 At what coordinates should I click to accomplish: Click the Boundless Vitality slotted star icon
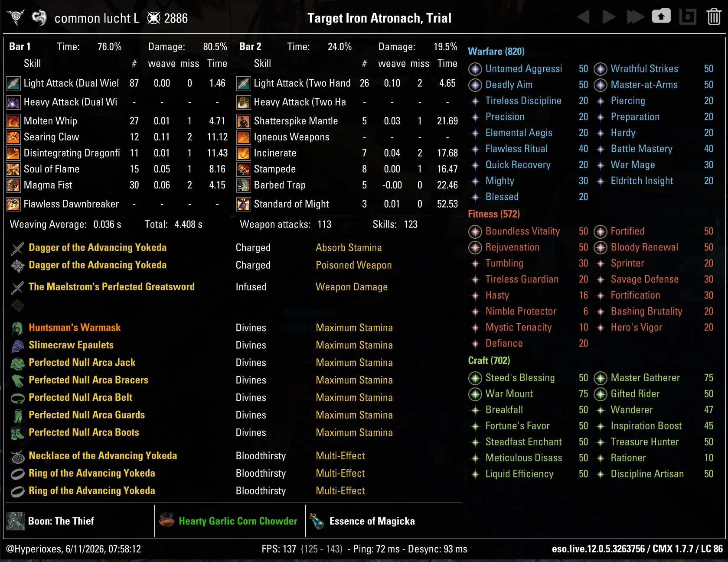(x=475, y=231)
